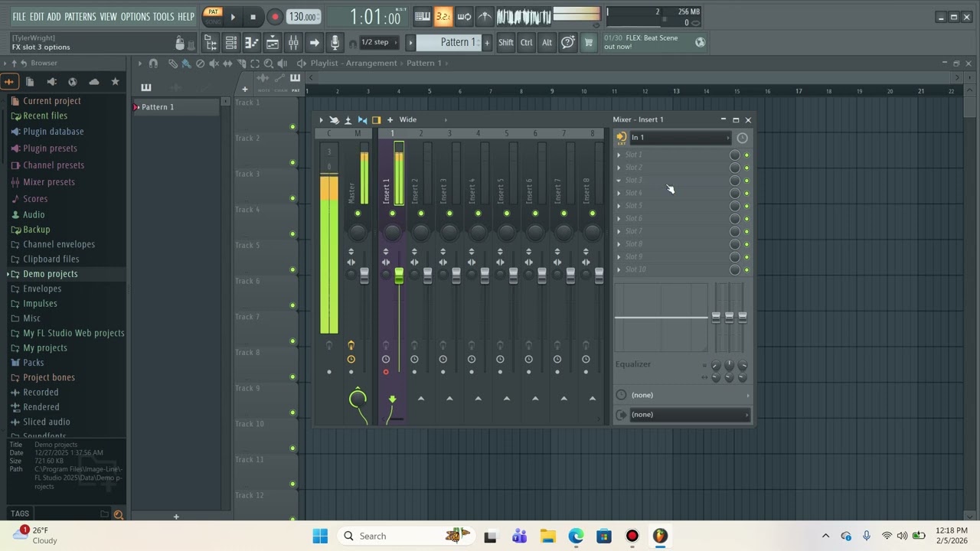
Task: Click the browser search magnifier icon
Action: 119,515
